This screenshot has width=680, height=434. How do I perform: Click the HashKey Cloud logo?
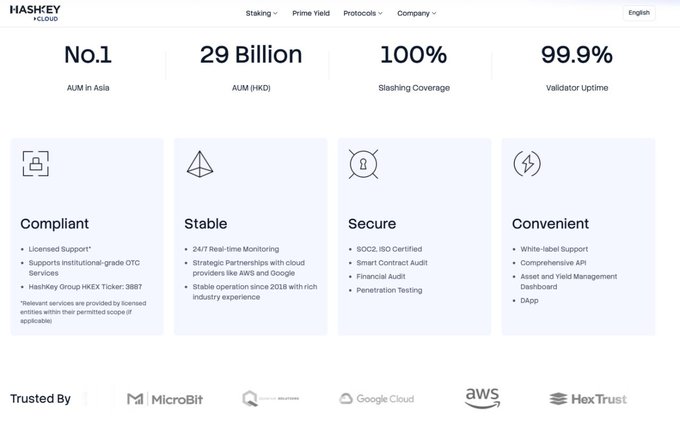coord(35,13)
